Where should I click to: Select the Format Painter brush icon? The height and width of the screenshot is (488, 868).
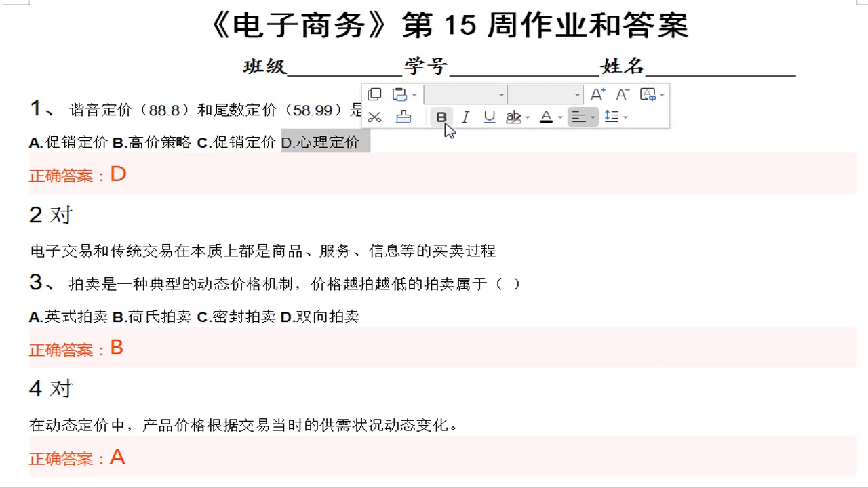click(x=403, y=117)
